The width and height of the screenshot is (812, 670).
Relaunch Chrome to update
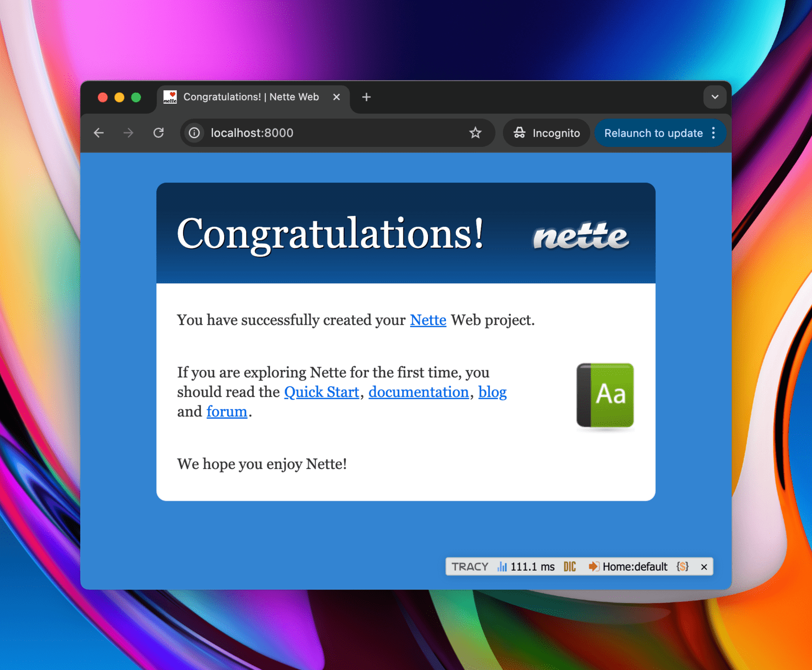653,133
